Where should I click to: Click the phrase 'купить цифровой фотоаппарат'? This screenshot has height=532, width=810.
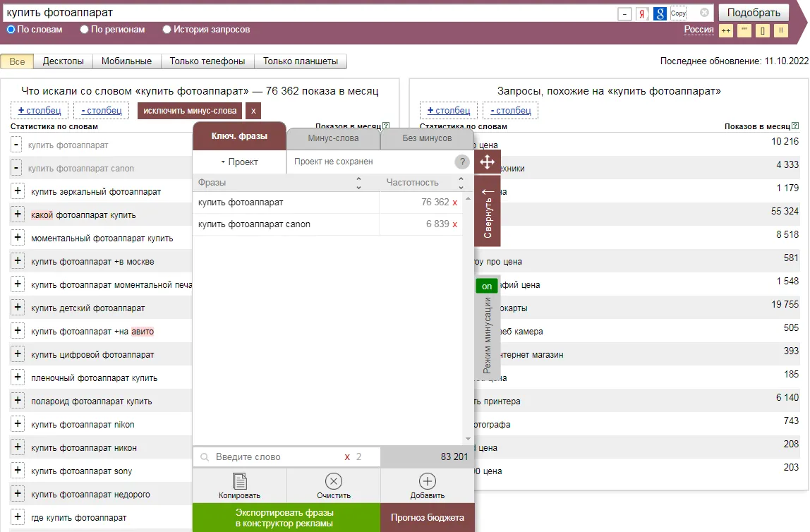coord(92,355)
